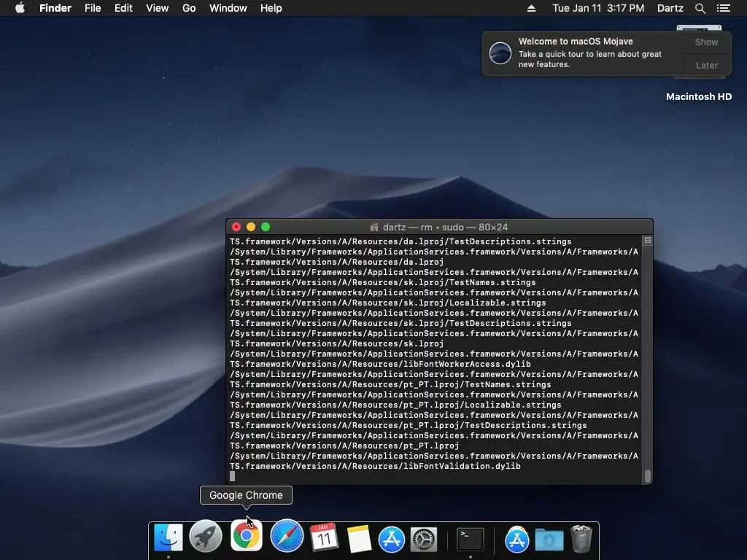
Task: Click Later on the Mojave notification
Action: coord(706,65)
